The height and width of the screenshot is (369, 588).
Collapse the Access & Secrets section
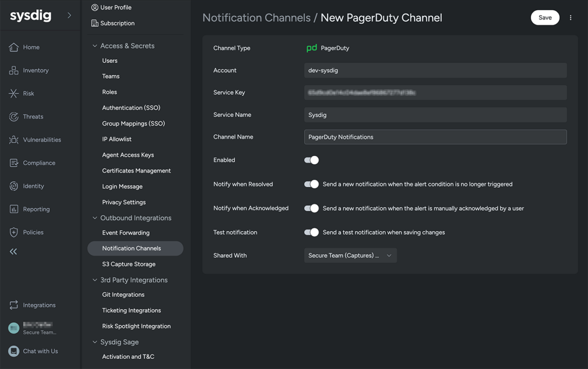click(95, 46)
